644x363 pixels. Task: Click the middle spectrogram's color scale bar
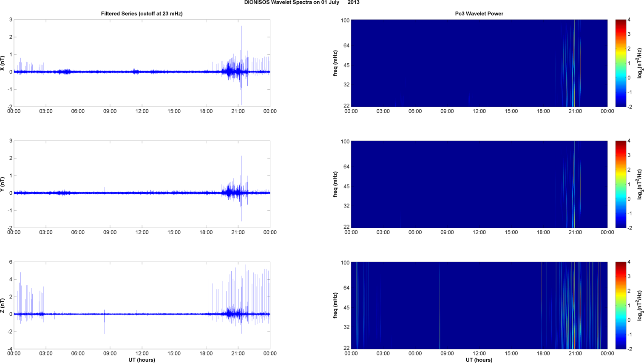point(621,184)
